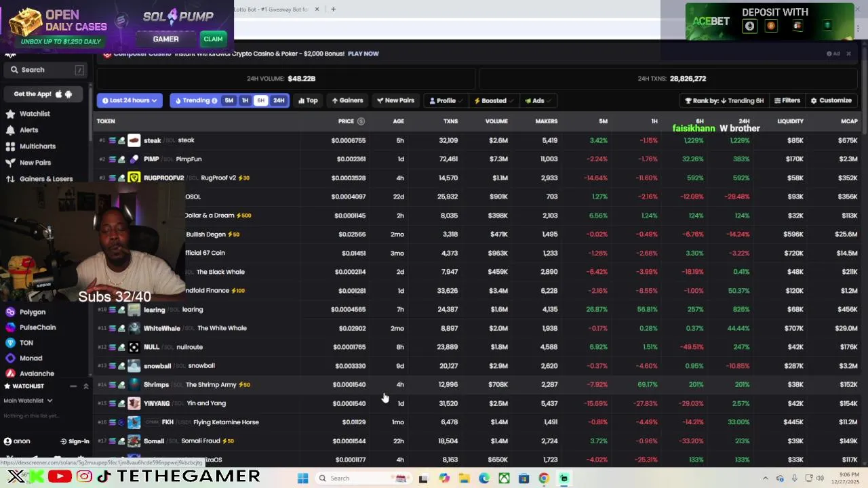This screenshot has width=868, height=488.
Task: Select the 6H trending timeframe
Action: pyautogui.click(x=261, y=100)
